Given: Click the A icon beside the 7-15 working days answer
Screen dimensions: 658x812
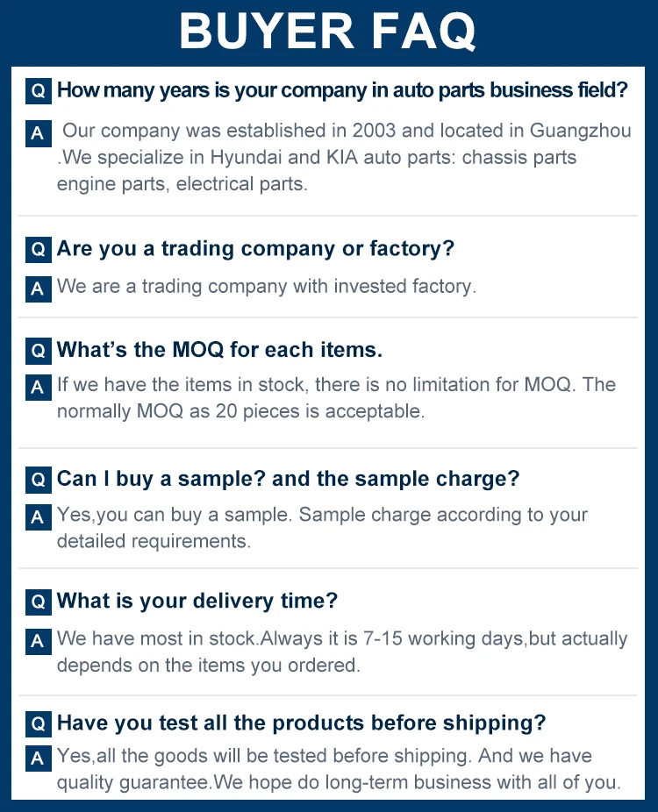Looking at the screenshot, I should click(x=39, y=641).
